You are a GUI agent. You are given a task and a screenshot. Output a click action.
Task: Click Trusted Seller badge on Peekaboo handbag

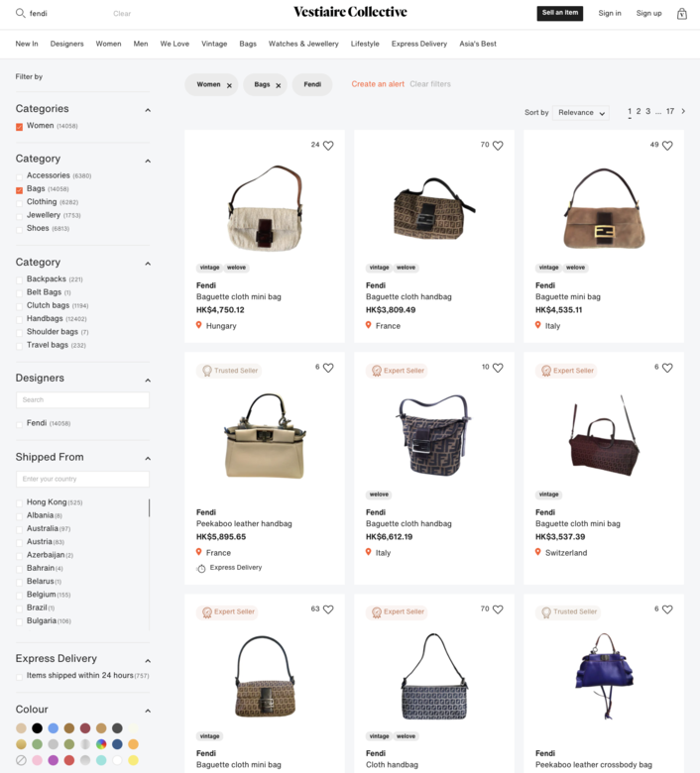[x=229, y=371]
